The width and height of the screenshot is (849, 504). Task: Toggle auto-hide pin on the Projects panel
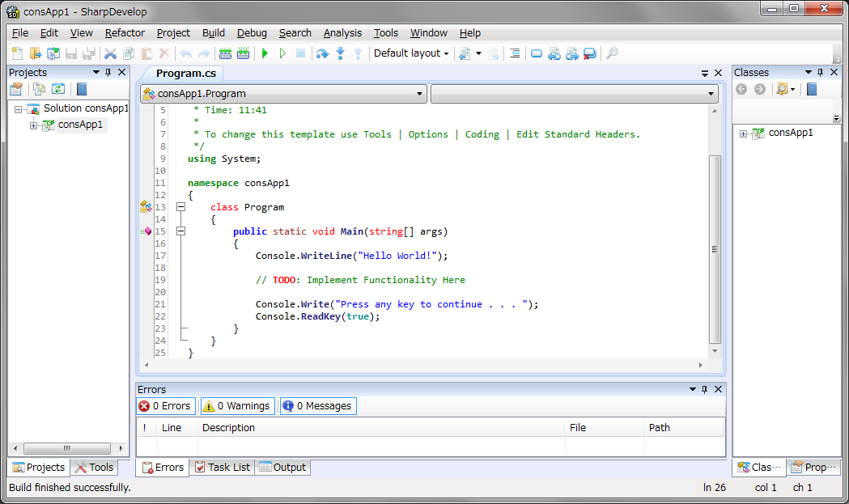pos(108,72)
